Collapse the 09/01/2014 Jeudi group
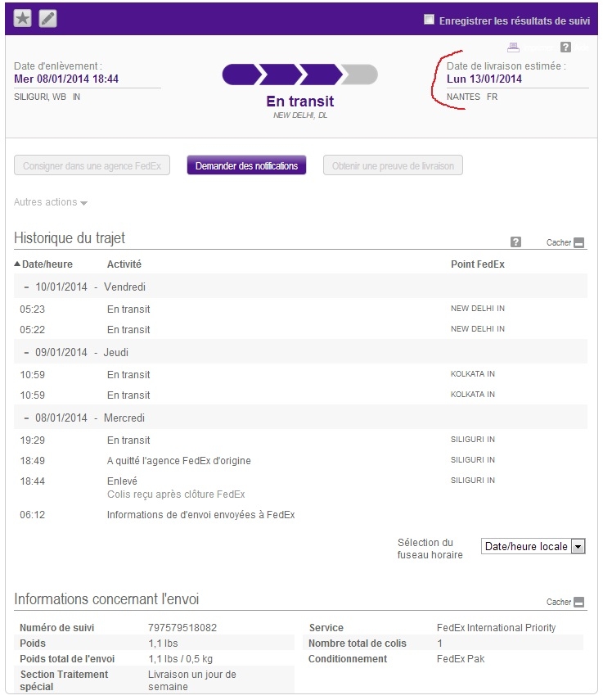 point(26,353)
